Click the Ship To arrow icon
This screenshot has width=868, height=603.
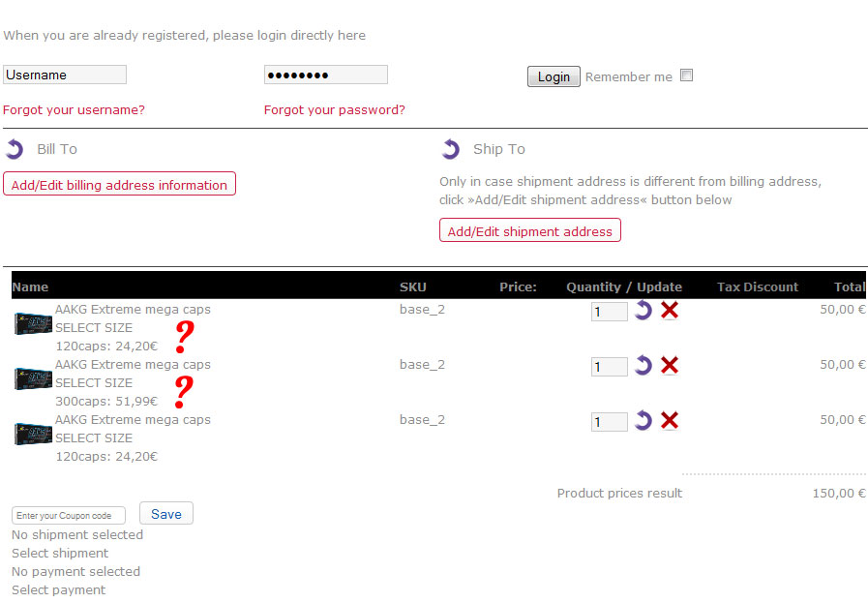pyautogui.click(x=450, y=149)
